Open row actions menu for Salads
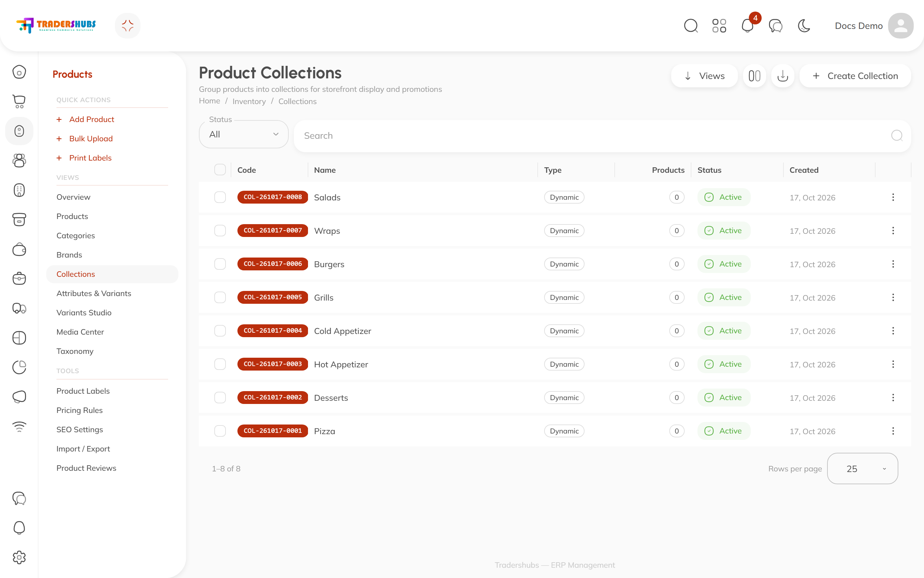Viewport: 924px width, 578px height. 893,197
